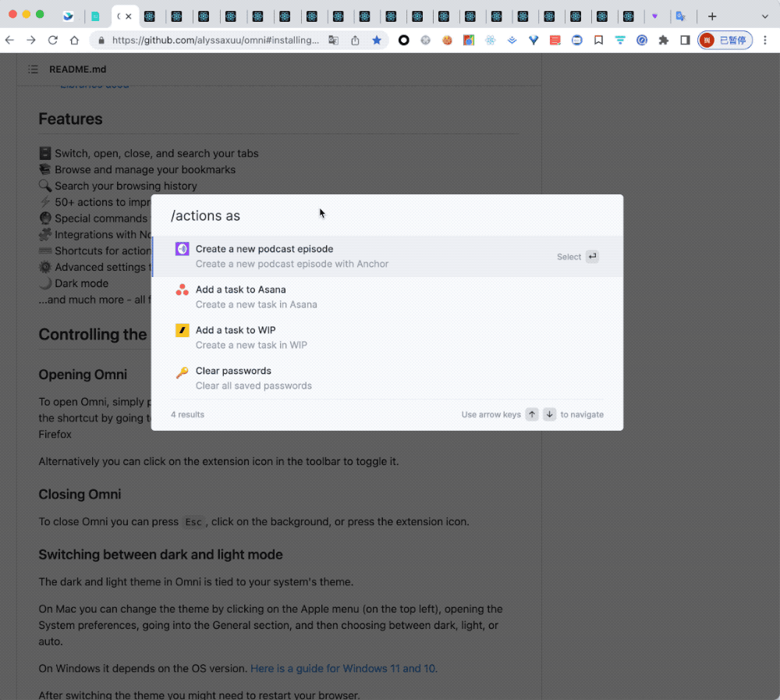Open 'Here is a guide for Windows' link
This screenshot has height=700, width=780.
coord(342,668)
